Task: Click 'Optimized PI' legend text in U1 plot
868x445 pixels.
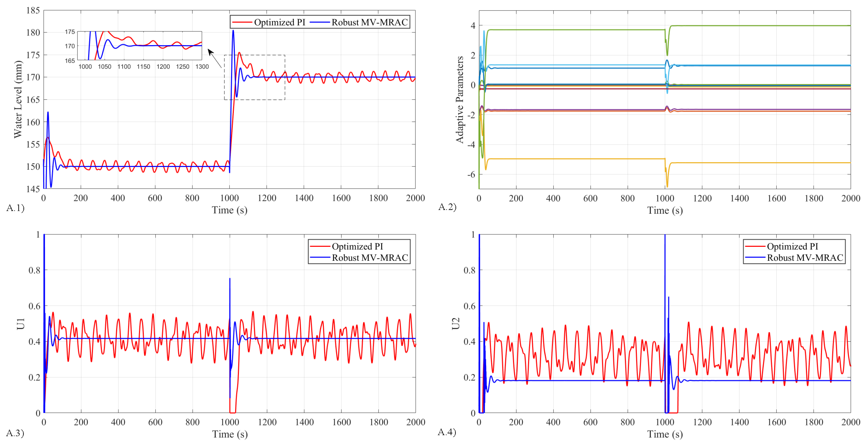Action: coord(357,247)
